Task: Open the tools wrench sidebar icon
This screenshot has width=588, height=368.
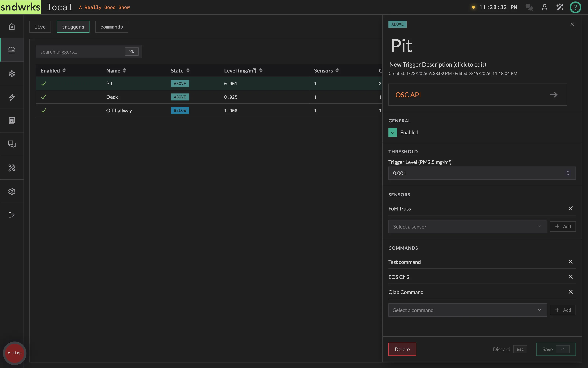Action: (12, 168)
